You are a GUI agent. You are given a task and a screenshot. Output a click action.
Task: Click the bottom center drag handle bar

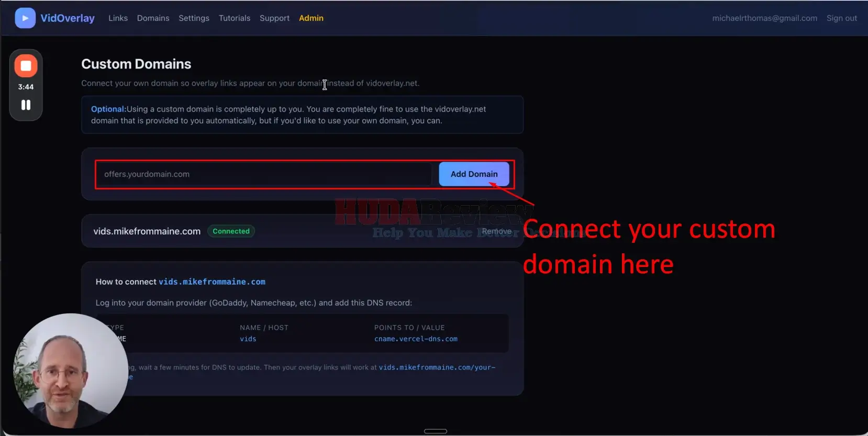pyautogui.click(x=435, y=431)
